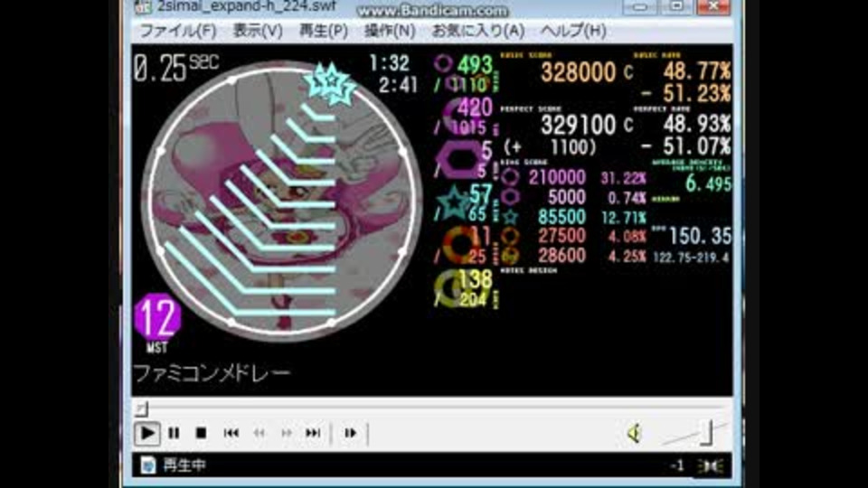Screen dimensions: 868x488
Task: Click the perfect score value 329100
Action: coord(578,125)
